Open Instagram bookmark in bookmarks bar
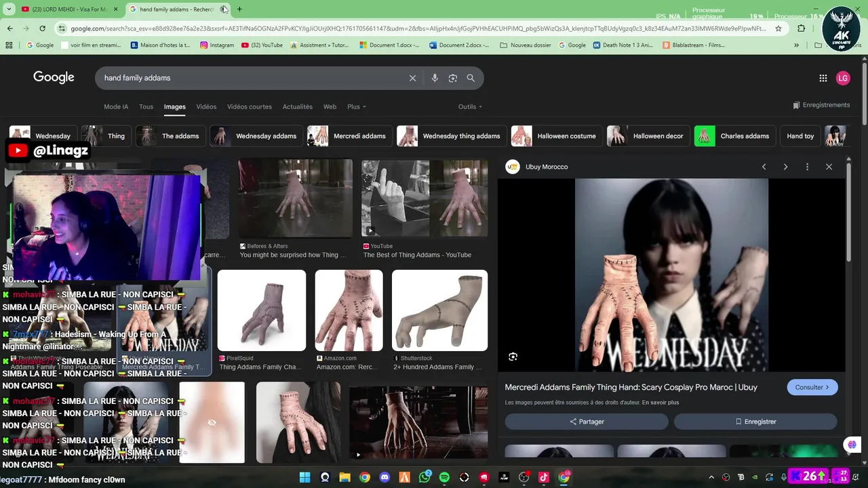The image size is (868, 488). 217,45
